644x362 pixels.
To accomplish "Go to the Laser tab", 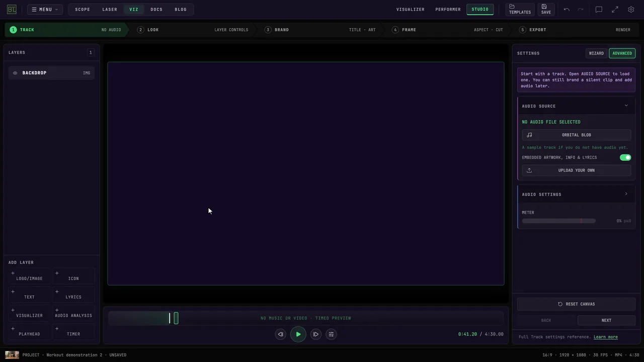I will (x=110, y=9).
